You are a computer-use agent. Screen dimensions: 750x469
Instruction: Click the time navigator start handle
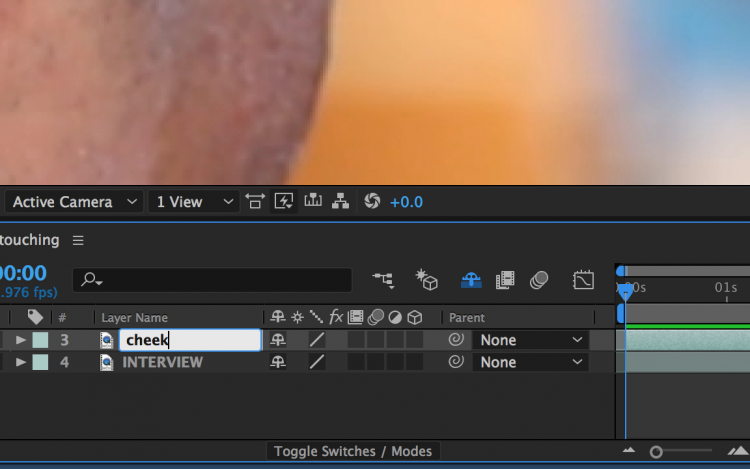(x=621, y=271)
